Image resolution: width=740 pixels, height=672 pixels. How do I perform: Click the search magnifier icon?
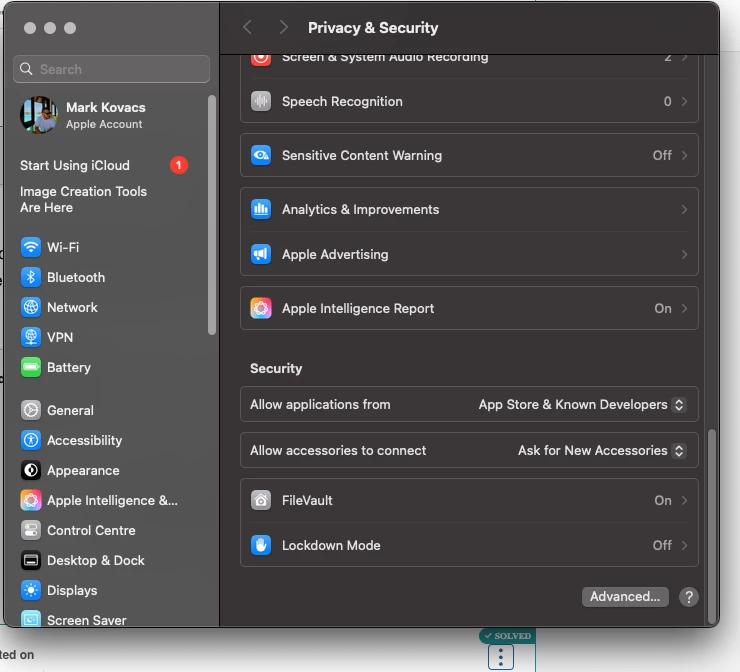click(x=26, y=69)
